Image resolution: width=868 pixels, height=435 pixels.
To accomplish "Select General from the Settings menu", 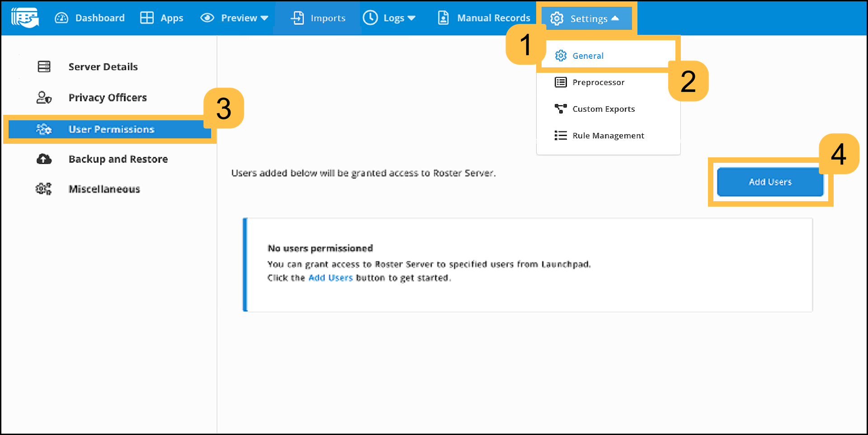I will tap(588, 56).
